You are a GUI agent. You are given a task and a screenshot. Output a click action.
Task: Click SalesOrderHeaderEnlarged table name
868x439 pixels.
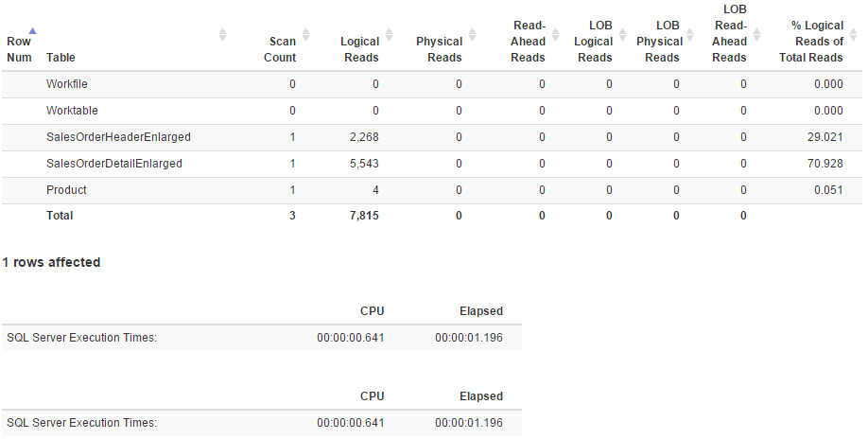pyautogui.click(x=118, y=137)
